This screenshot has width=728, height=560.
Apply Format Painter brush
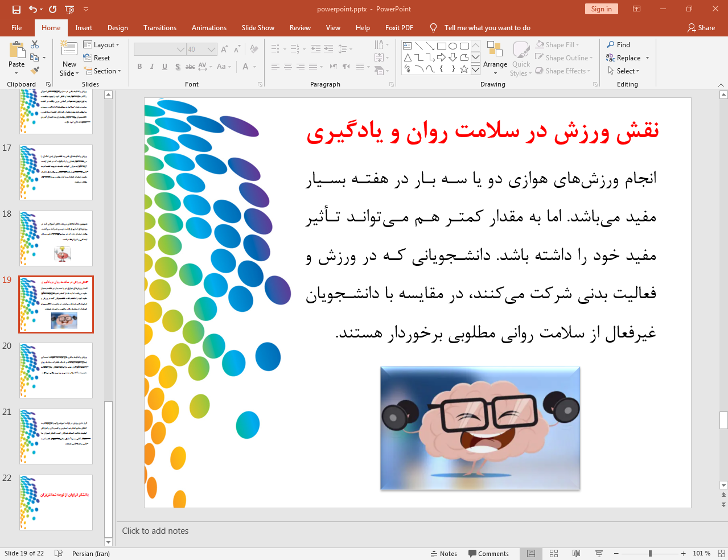coord(35,71)
